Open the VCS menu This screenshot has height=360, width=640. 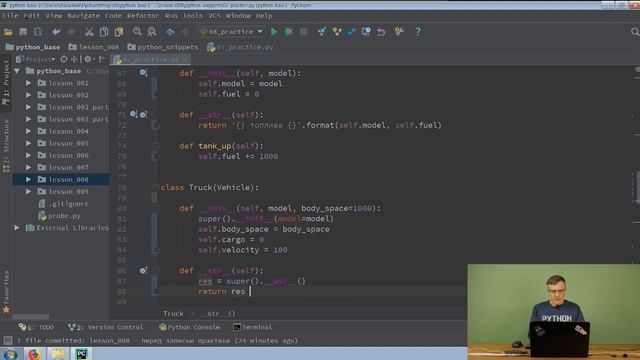[x=214, y=16]
